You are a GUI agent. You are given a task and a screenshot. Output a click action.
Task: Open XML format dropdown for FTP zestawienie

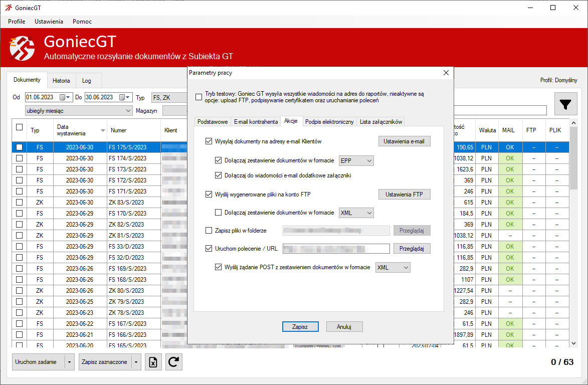coord(356,213)
